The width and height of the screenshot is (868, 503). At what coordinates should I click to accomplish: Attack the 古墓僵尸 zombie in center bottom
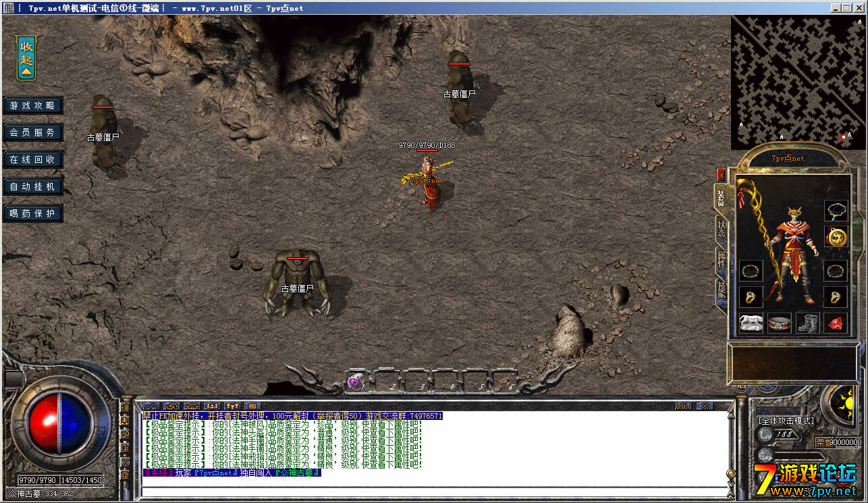(298, 282)
